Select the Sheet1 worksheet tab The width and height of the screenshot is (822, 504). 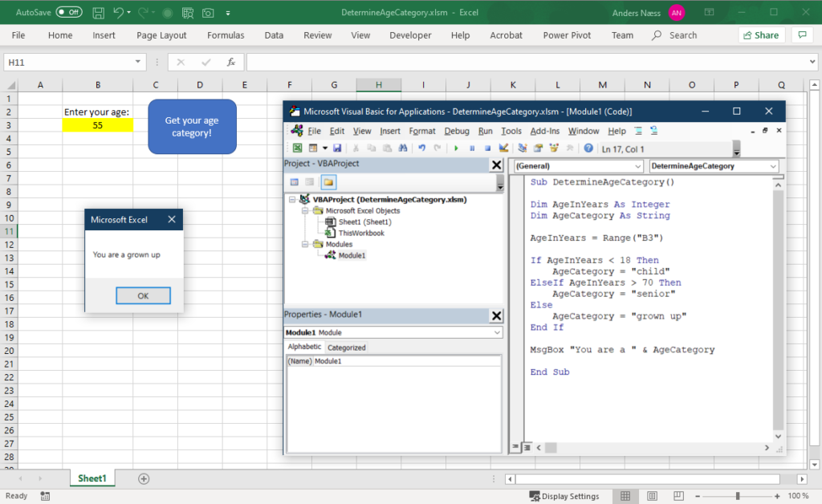[92, 478]
